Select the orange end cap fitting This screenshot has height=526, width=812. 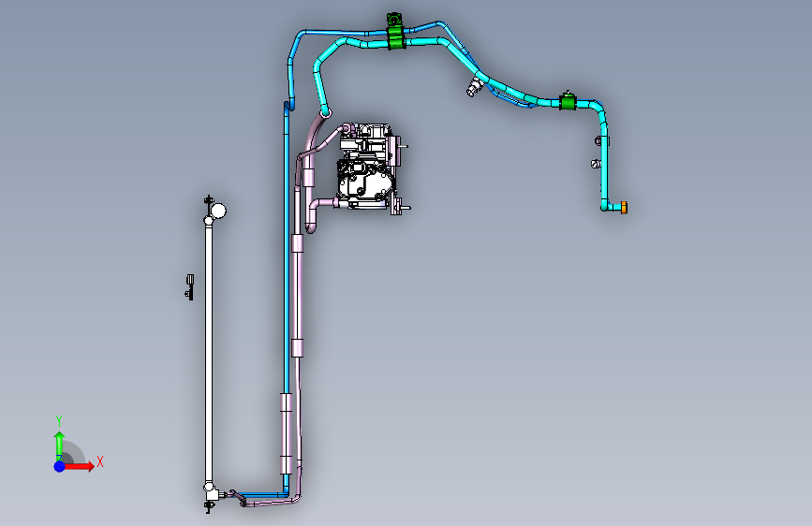(x=624, y=208)
